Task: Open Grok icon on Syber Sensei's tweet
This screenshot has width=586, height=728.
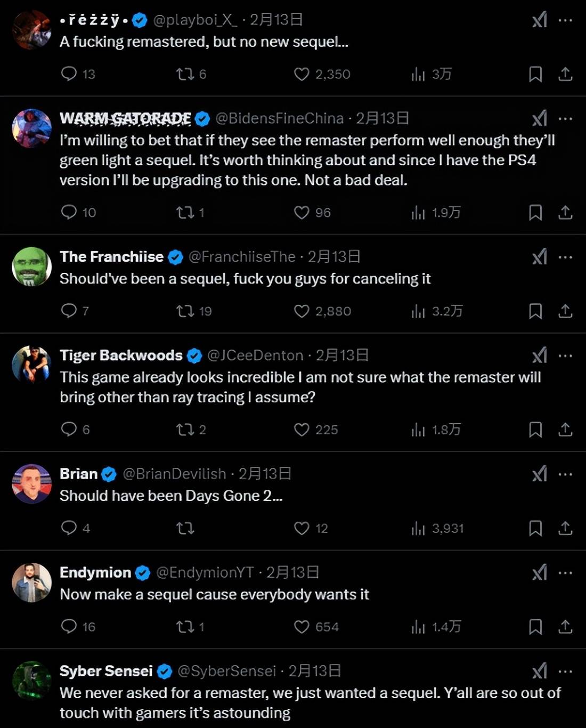Action: [540, 671]
